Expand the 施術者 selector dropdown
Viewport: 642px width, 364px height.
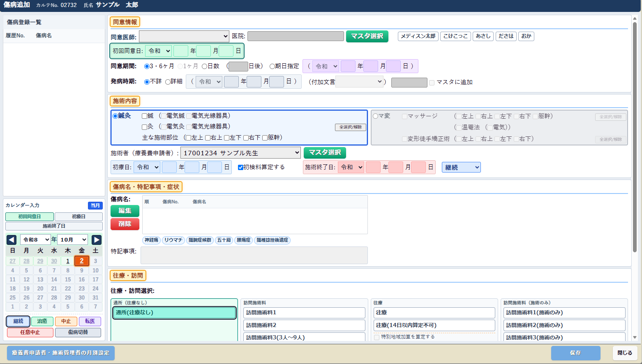tap(240, 153)
